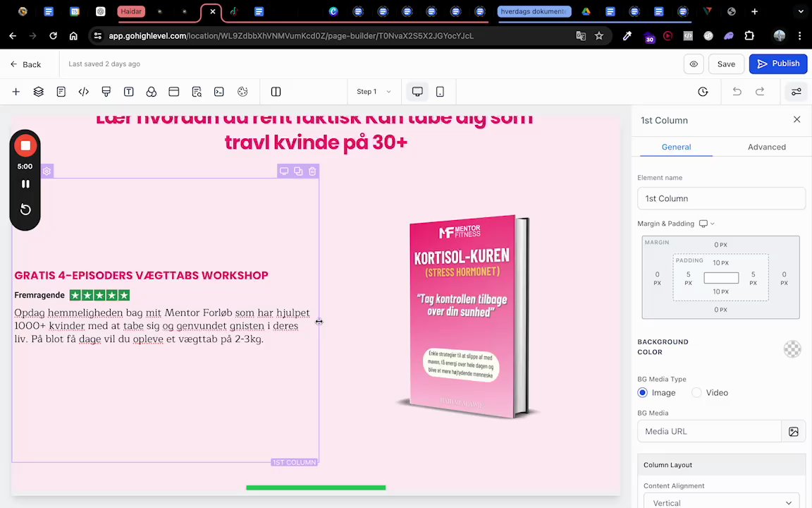Screen dimensions: 812x508
Task: Open the cookie consent icon
Action: tap(242, 92)
